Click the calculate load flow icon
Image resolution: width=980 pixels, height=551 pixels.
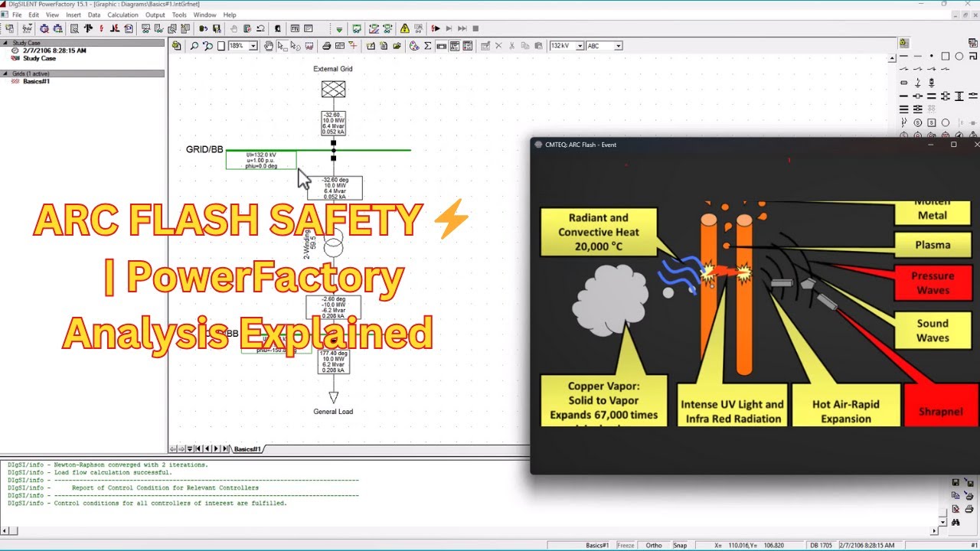89,29
